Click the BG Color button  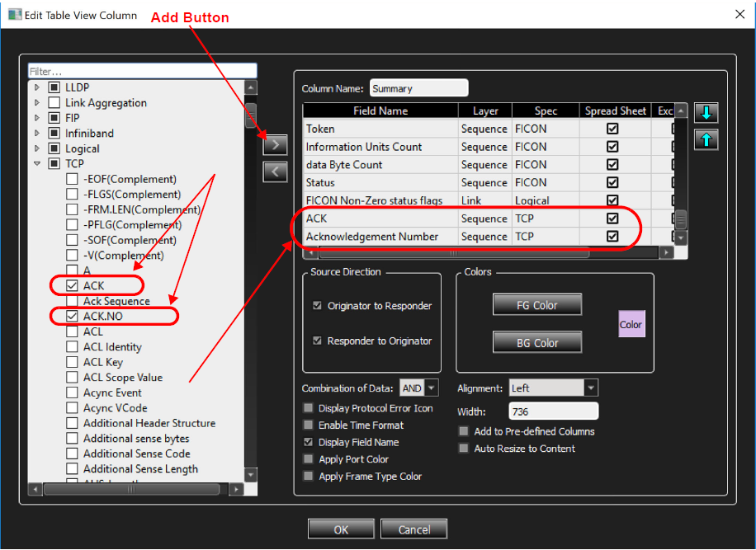(x=537, y=342)
